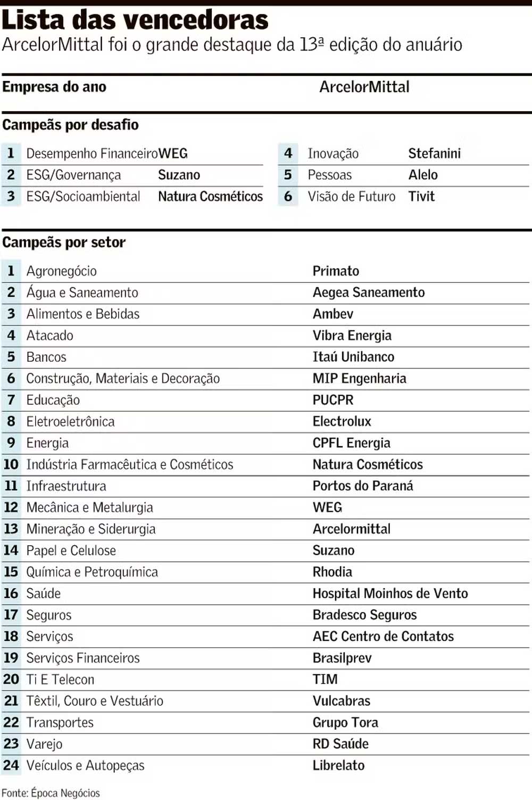532x800 pixels.
Task: Select Portos do Paraná in the Infraestrutura row
Action: [362, 486]
